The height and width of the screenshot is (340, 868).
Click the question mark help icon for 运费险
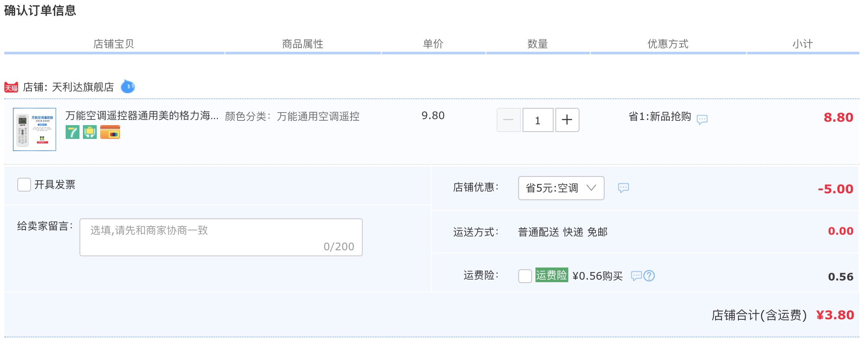(x=649, y=276)
